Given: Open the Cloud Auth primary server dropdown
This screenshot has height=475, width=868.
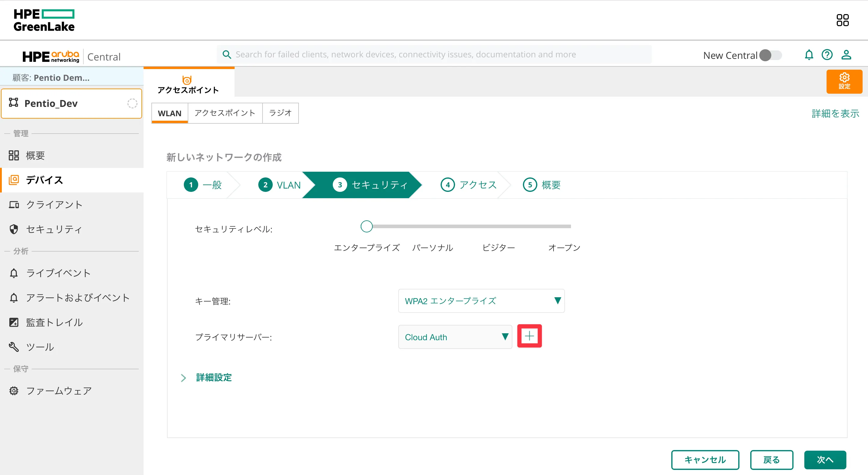Looking at the screenshot, I should (x=455, y=337).
